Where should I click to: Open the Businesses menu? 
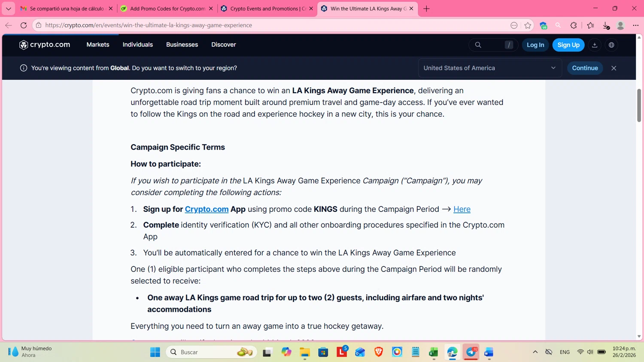(x=182, y=45)
